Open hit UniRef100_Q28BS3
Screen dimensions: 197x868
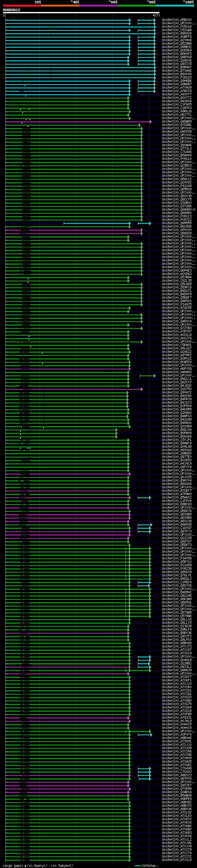pyautogui.click(x=176, y=165)
